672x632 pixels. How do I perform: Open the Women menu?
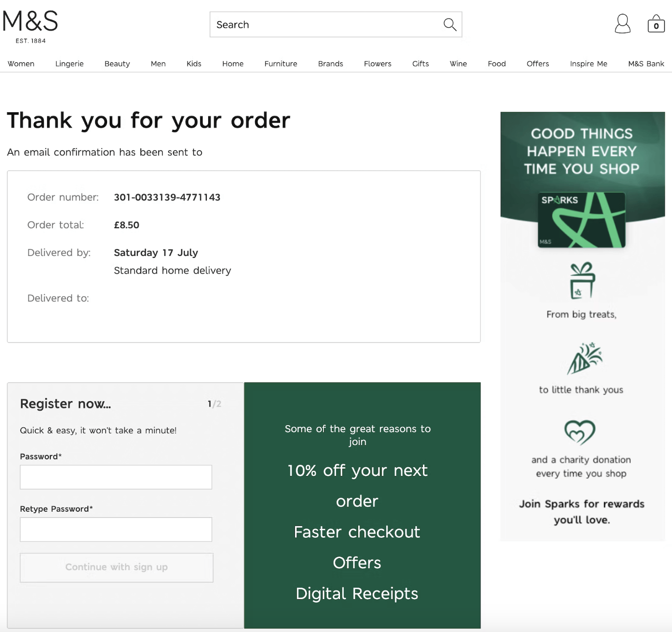21,64
